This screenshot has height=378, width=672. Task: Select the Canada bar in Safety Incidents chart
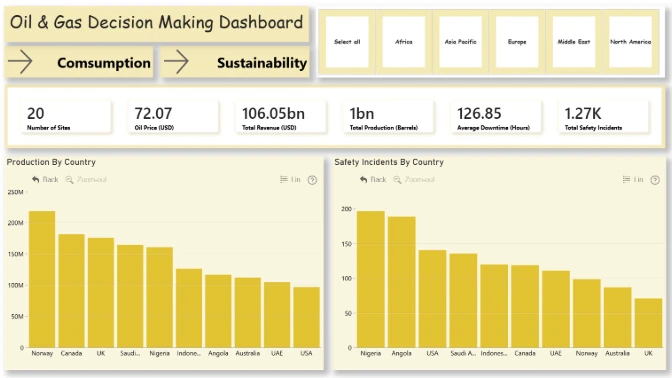click(525, 306)
